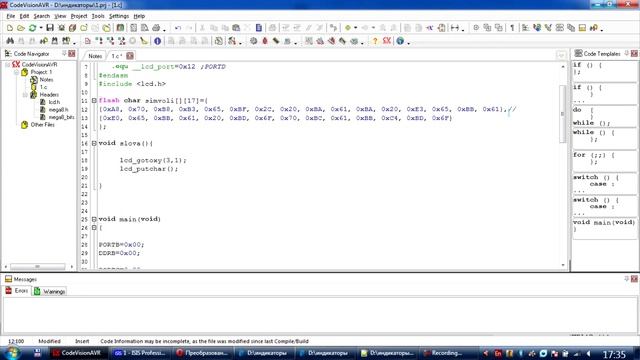The width and height of the screenshot is (640, 360).
Task: Click the New file toolbar icon
Action: pyautogui.click(x=10, y=28)
